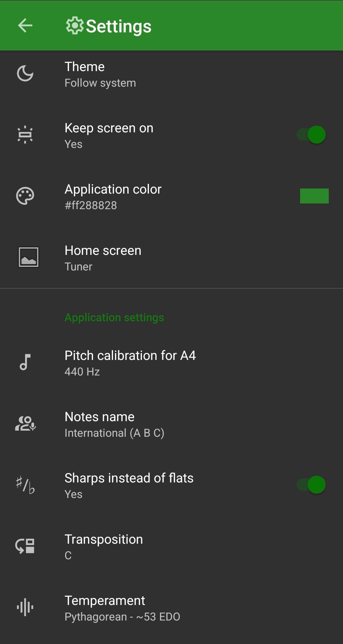Tap the picture icon beside Home screen
This screenshot has width=343, height=644.
tap(28, 257)
